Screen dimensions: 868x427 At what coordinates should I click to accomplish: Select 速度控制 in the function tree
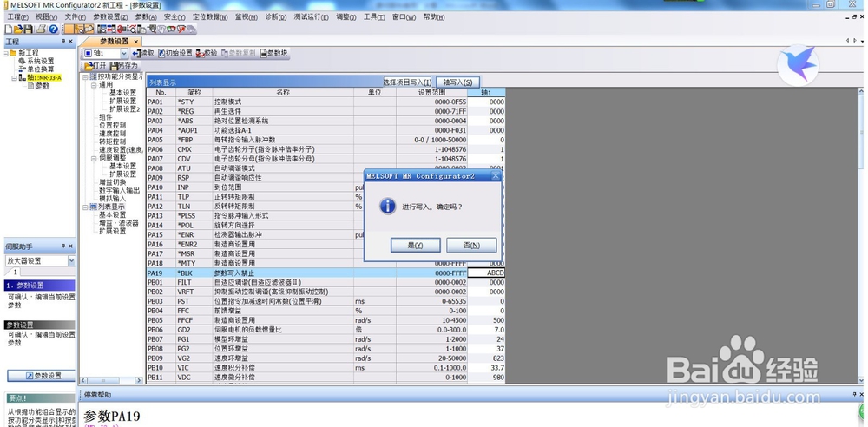pyautogui.click(x=112, y=134)
